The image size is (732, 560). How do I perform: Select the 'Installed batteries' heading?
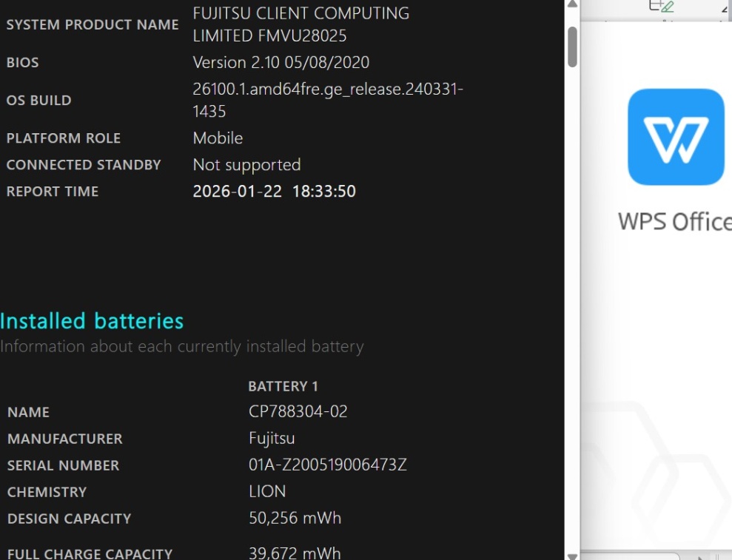click(92, 321)
